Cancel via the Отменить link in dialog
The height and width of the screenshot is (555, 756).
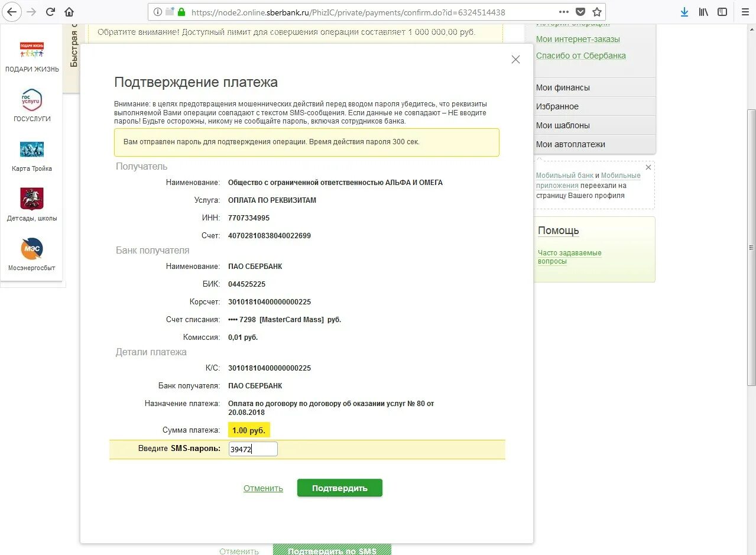point(263,488)
